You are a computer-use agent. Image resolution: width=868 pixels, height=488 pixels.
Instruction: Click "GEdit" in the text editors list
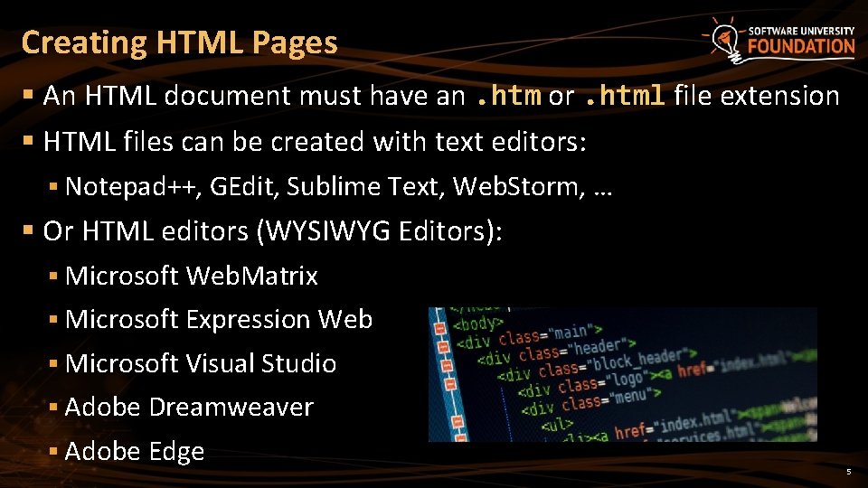[x=242, y=186]
